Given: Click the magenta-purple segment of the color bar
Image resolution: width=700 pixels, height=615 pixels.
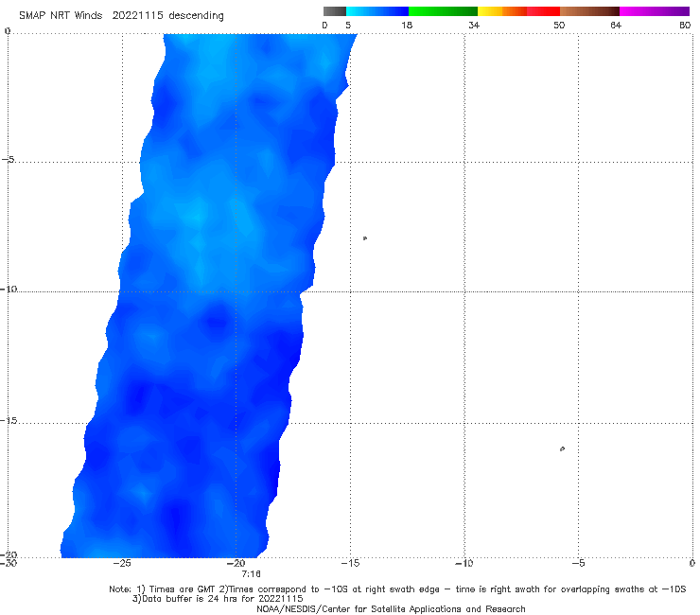Looking at the screenshot, I should (x=655, y=11).
